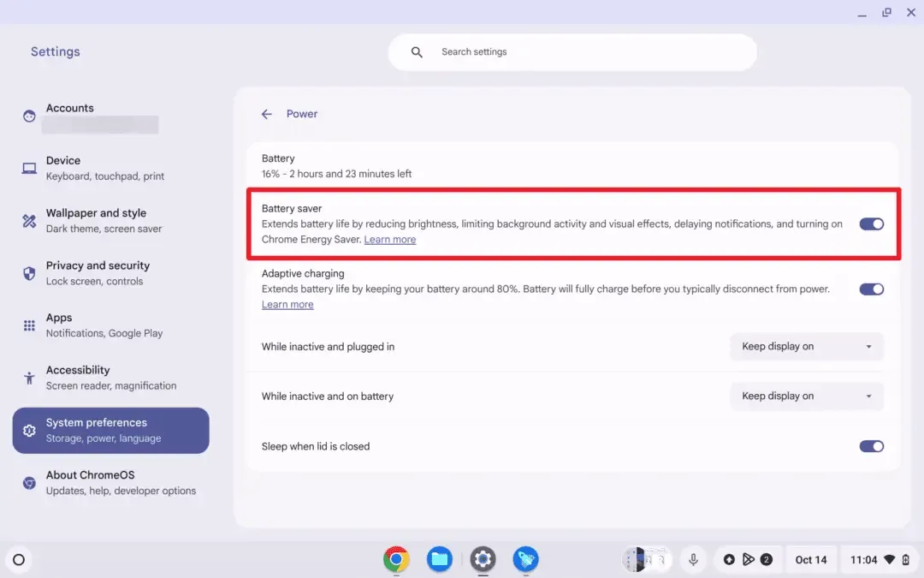Click the Privacy and security shield icon
924x578 pixels.
[29, 273]
